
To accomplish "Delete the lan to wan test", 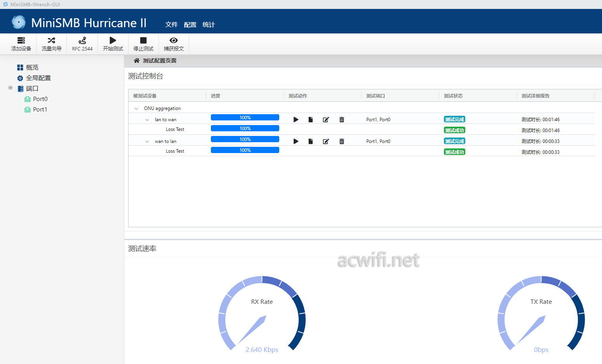I will tap(342, 120).
